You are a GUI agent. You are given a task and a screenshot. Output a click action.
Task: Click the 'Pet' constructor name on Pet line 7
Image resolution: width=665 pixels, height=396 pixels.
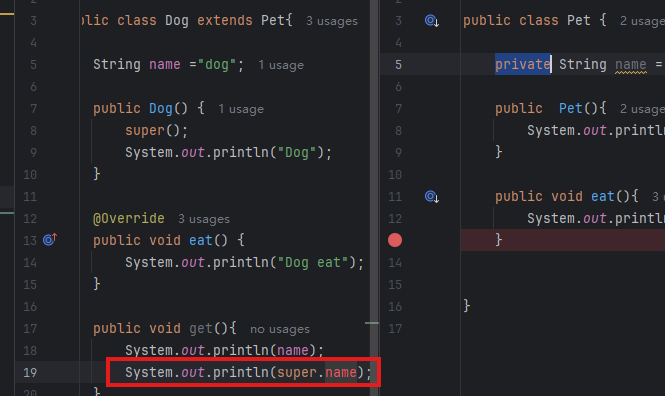tap(571, 108)
